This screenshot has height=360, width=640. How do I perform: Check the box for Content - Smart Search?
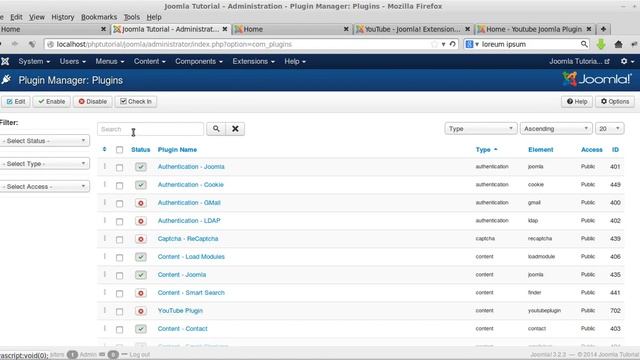[x=119, y=293]
